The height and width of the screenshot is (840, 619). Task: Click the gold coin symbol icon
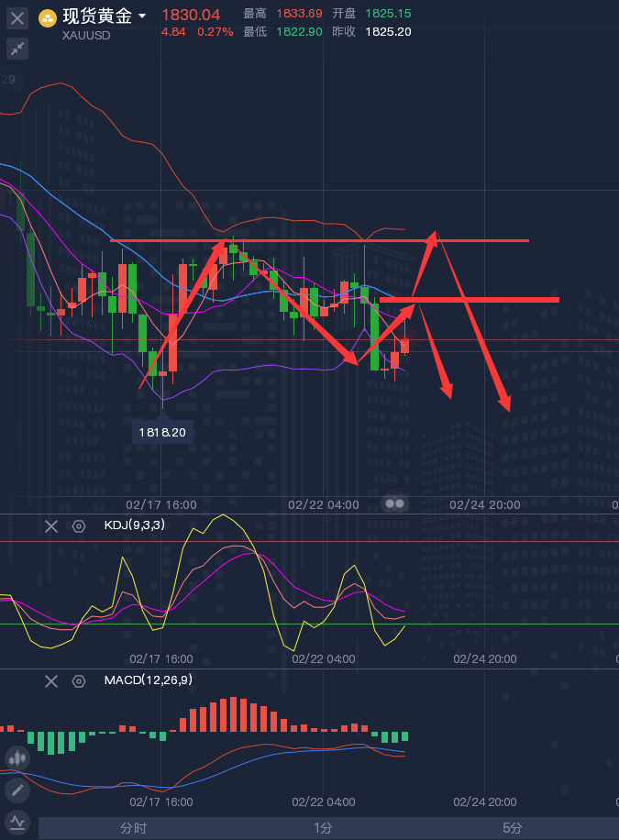point(48,19)
